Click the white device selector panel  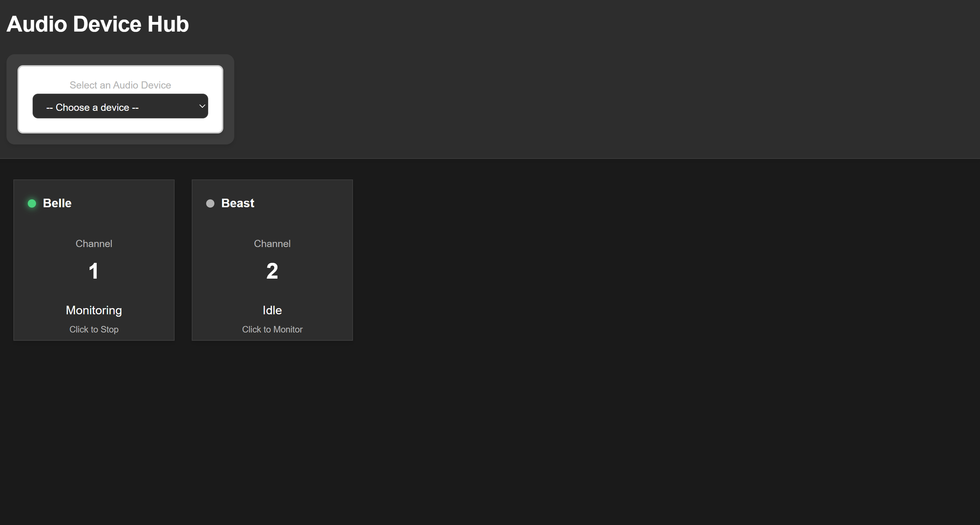point(120,125)
